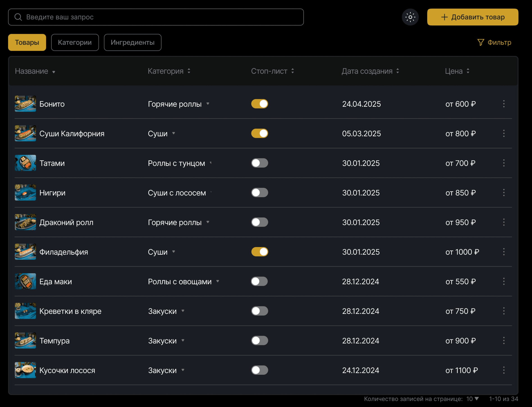Open three-dot menu for Филадельфия row

click(504, 252)
